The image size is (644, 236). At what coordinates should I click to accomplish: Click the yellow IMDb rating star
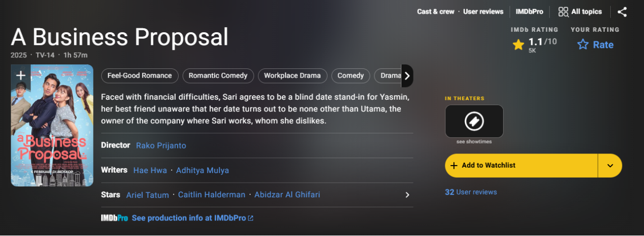tap(518, 45)
